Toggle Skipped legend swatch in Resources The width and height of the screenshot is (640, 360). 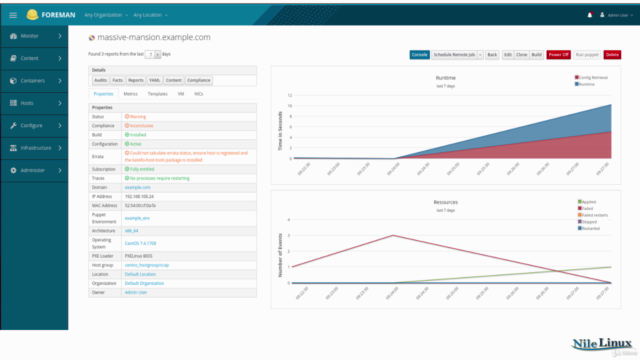[580, 222]
